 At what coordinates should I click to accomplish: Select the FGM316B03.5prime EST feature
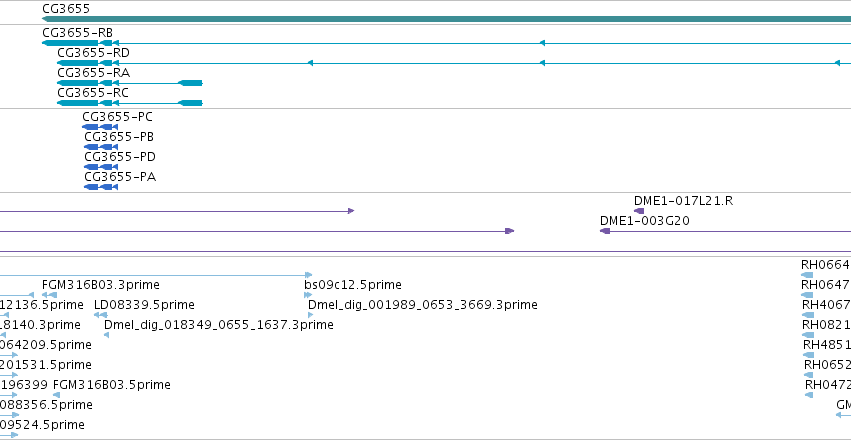click(56, 395)
